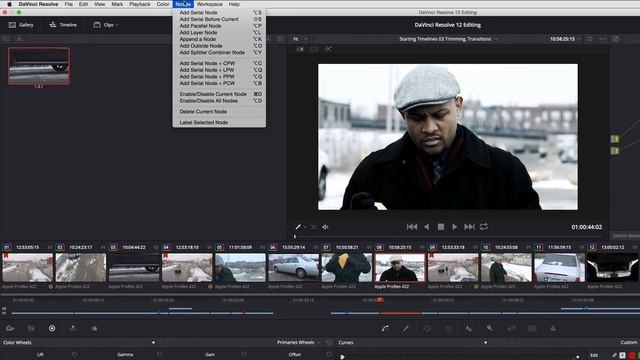Select the red channel curve swatch

(631, 356)
